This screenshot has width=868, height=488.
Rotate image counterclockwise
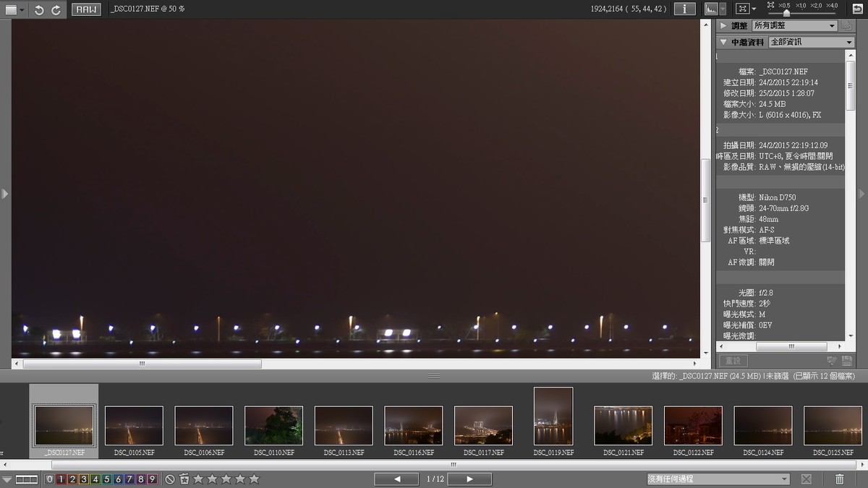(39, 10)
